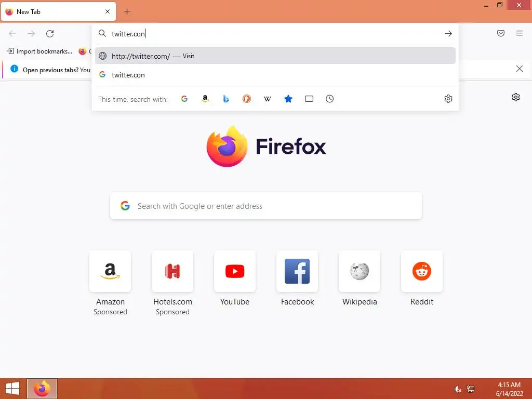Click Import bookmarks in the bookmarks toolbar
This screenshot has height=399, width=532.
pyautogui.click(x=39, y=51)
